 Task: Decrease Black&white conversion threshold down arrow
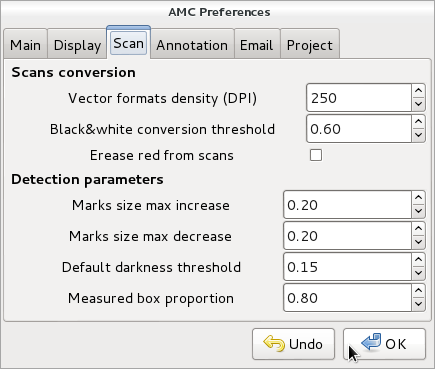418,135
